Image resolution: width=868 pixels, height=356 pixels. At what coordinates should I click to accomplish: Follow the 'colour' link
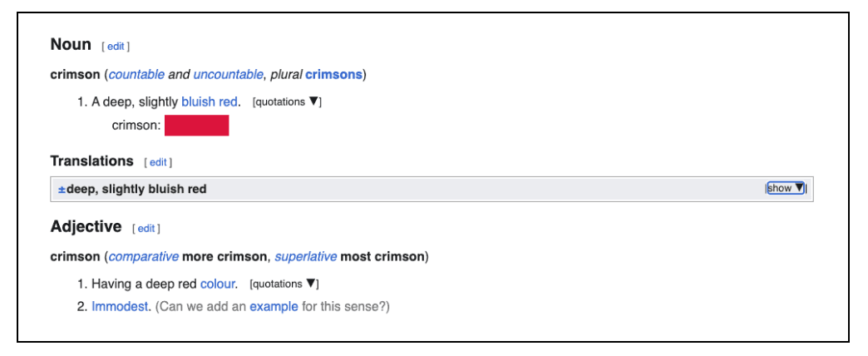coord(219,284)
